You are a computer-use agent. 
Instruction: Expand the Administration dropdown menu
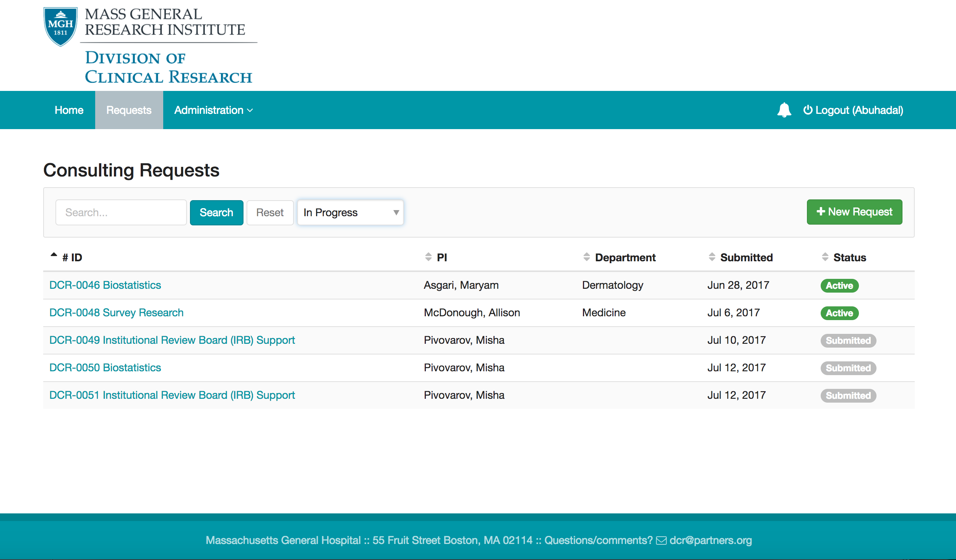point(211,109)
